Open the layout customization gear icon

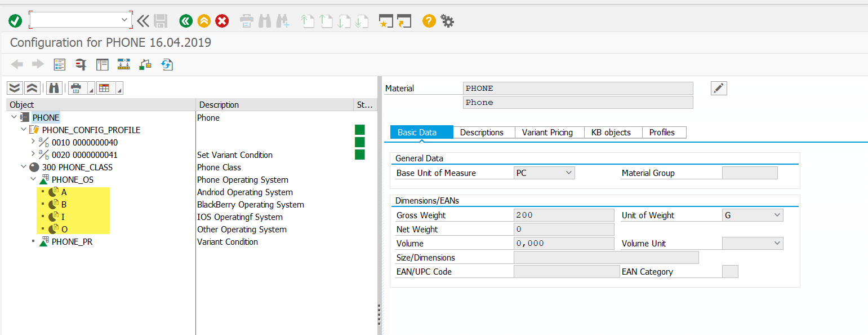click(447, 20)
